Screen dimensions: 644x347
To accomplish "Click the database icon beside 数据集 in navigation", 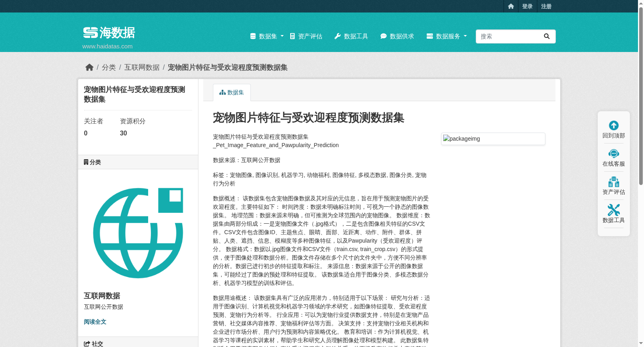I will [x=253, y=36].
